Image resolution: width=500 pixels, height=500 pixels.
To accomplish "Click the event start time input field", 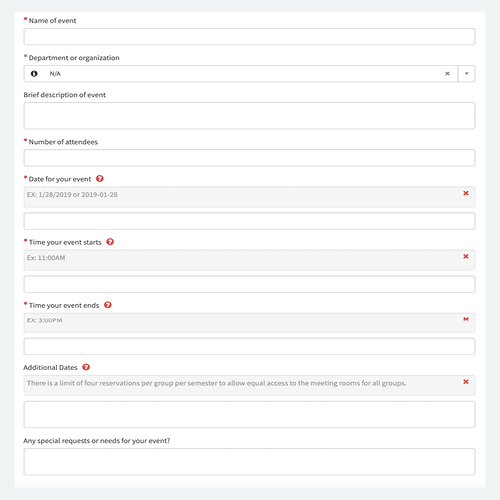I will [249, 284].
